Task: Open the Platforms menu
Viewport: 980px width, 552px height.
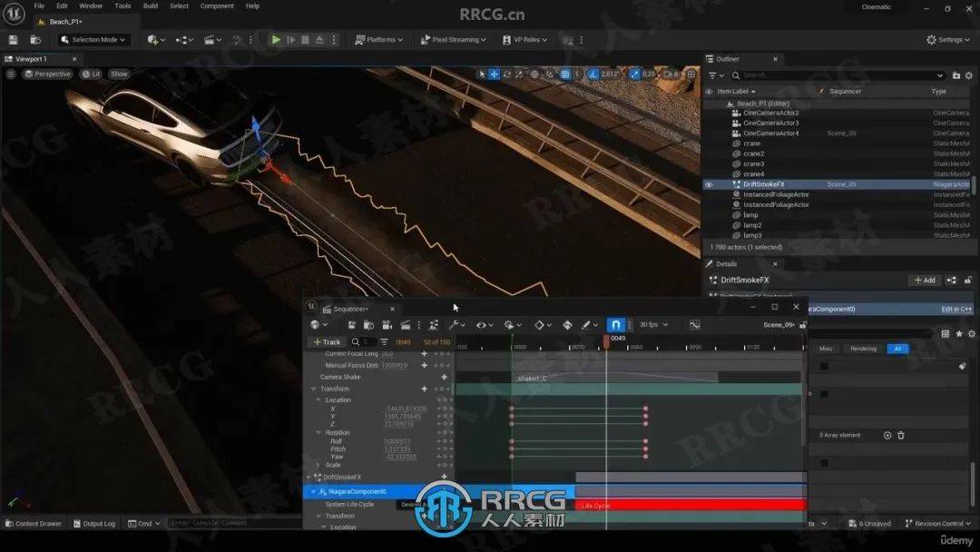Action: pos(378,39)
